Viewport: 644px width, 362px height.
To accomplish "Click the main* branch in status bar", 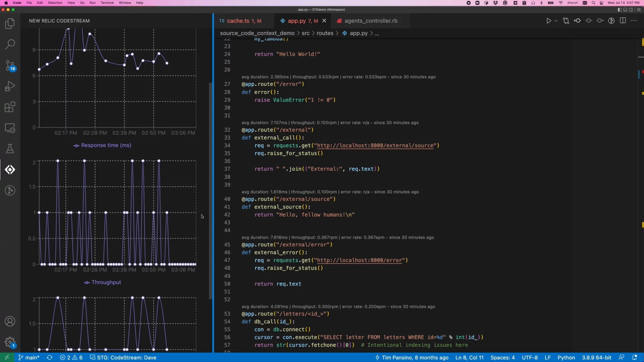I will click(x=29, y=358).
